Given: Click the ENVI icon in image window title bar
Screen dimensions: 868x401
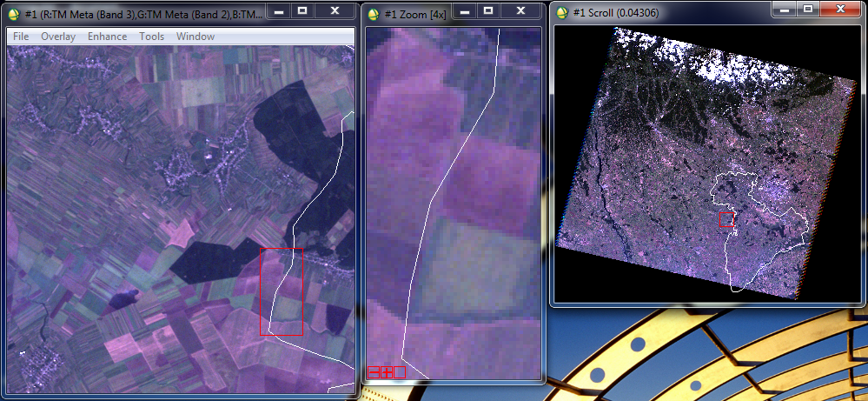Looking at the screenshot, I should (x=15, y=15).
